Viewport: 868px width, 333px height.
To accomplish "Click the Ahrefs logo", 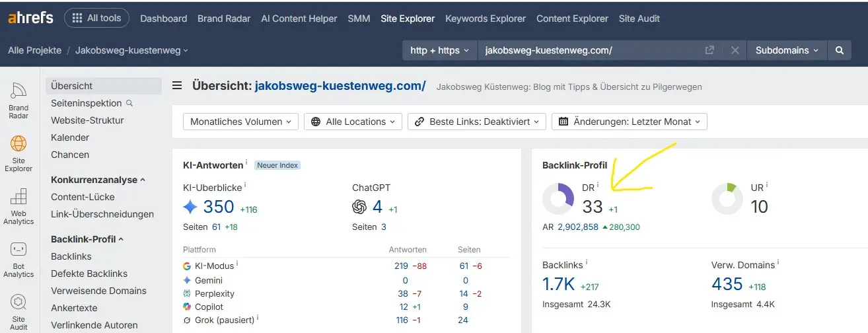I will [30, 18].
